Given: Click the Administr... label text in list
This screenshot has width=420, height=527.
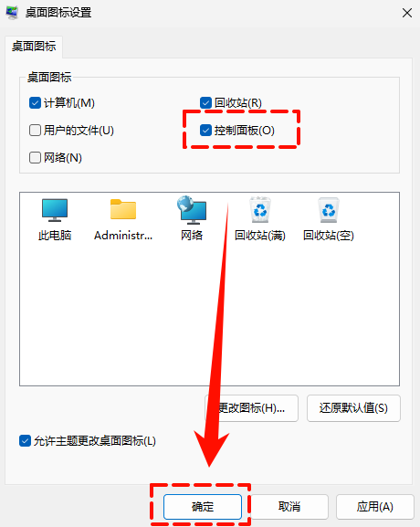Looking at the screenshot, I should 123,236.
